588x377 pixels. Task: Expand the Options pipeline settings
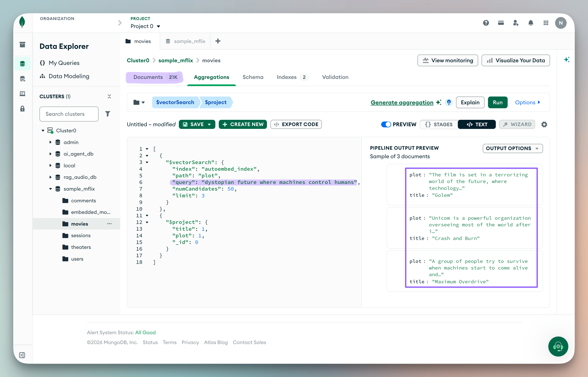[x=528, y=102]
